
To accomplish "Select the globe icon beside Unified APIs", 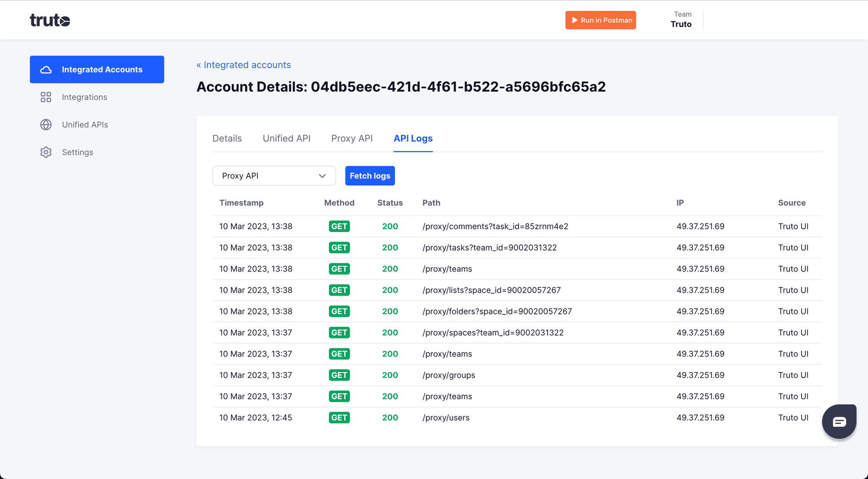I will (46, 125).
